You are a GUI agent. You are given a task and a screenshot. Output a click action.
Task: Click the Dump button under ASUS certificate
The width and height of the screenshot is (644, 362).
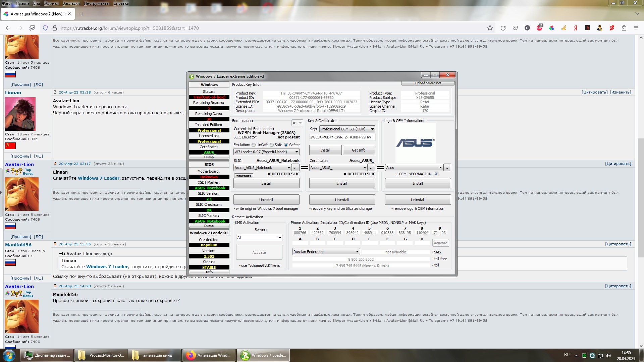coord(209,157)
